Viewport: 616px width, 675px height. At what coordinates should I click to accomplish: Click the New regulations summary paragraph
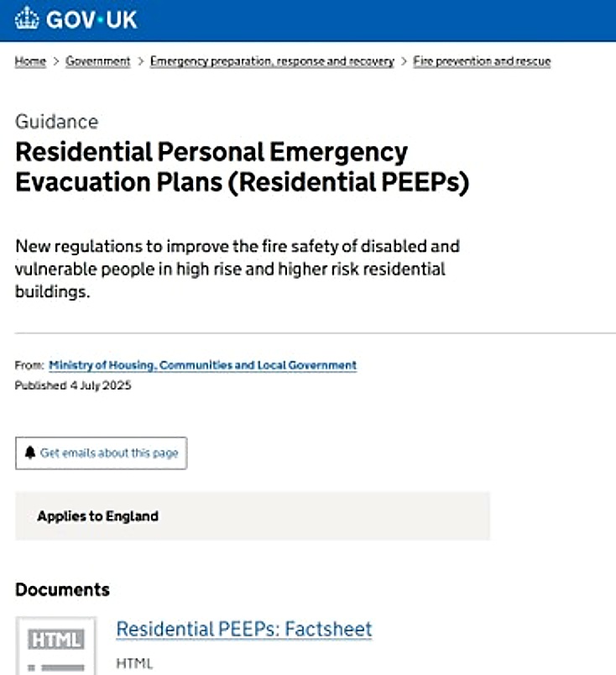tap(238, 270)
